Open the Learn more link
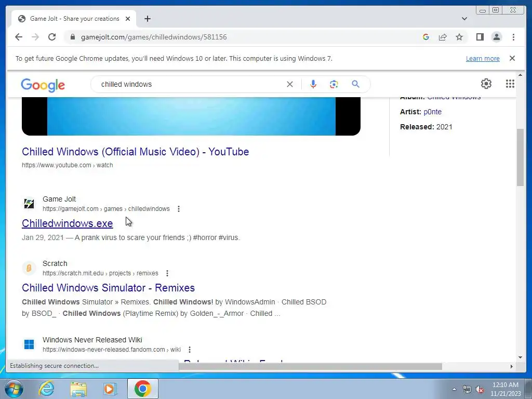This screenshot has height=399, width=532. pyautogui.click(x=483, y=58)
